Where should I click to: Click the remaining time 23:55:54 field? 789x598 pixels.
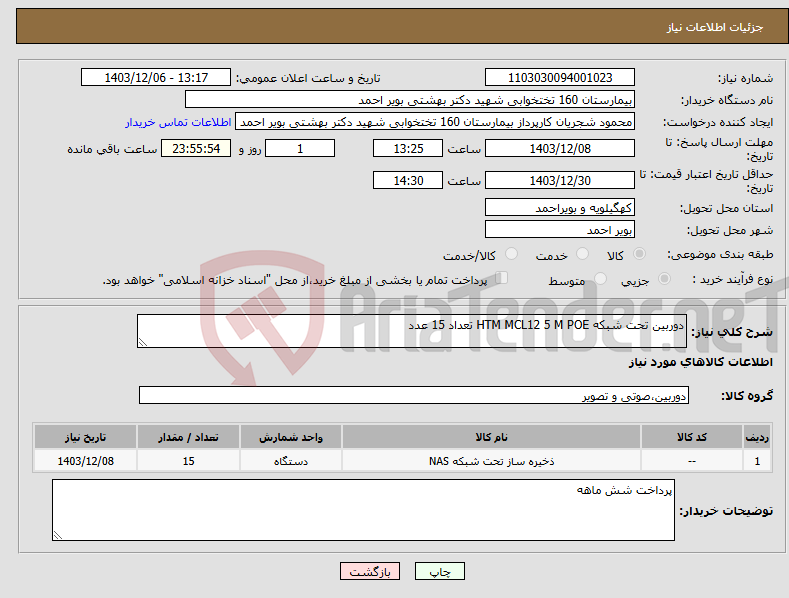pyautogui.click(x=196, y=148)
